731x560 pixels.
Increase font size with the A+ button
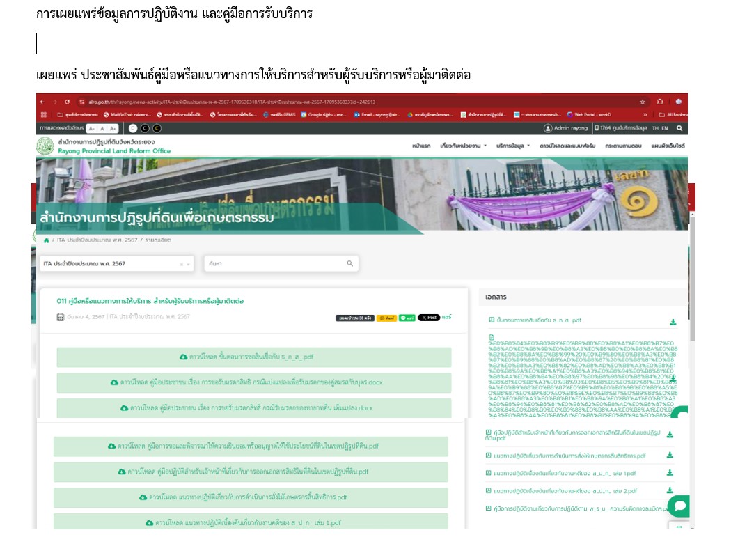click(x=112, y=128)
